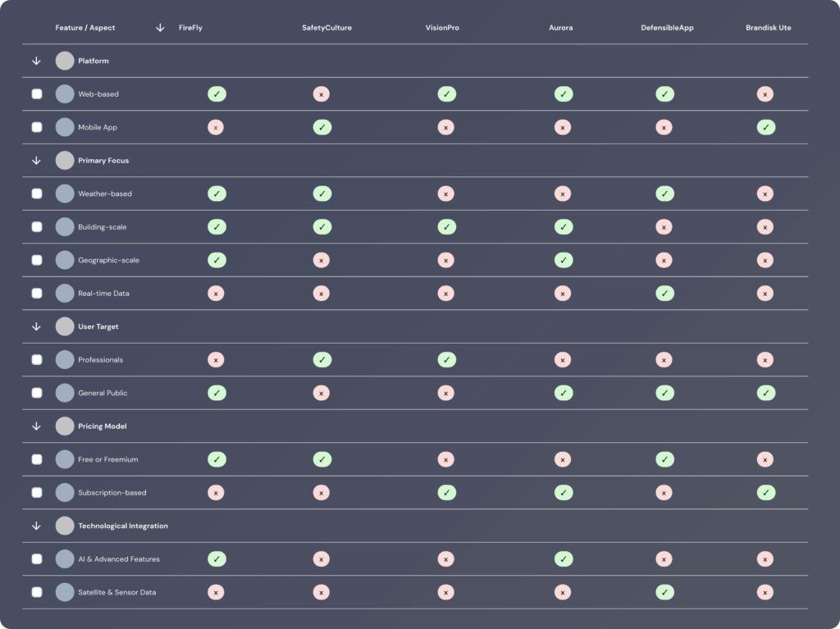Toggle the Satellite & Sensor Data row checkbox
The width and height of the screenshot is (840, 629).
tap(37, 593)
